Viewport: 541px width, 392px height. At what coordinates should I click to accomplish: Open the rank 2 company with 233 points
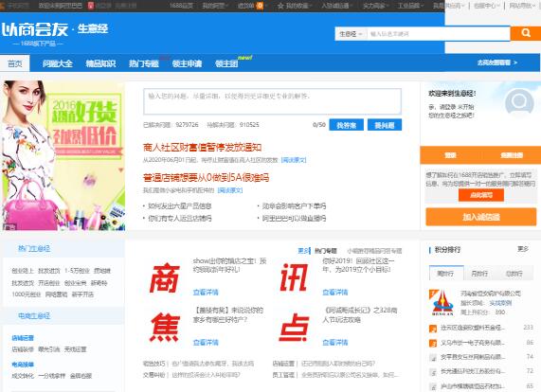tap(473, 328)
